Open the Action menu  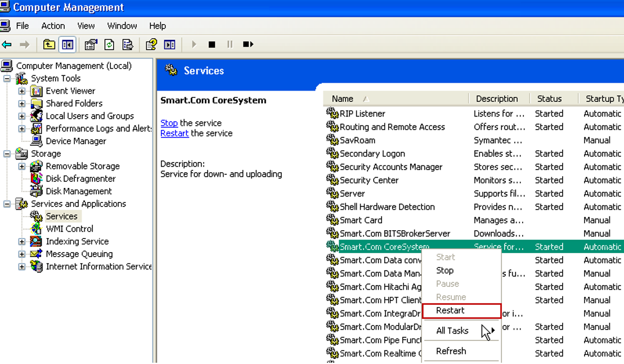[53, 26]
